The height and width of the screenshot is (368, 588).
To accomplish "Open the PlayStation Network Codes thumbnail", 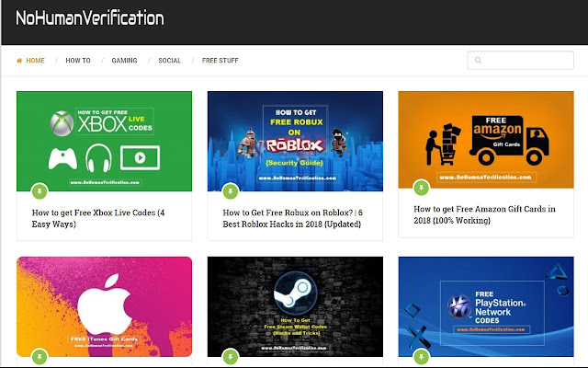I will coord(486,306).
